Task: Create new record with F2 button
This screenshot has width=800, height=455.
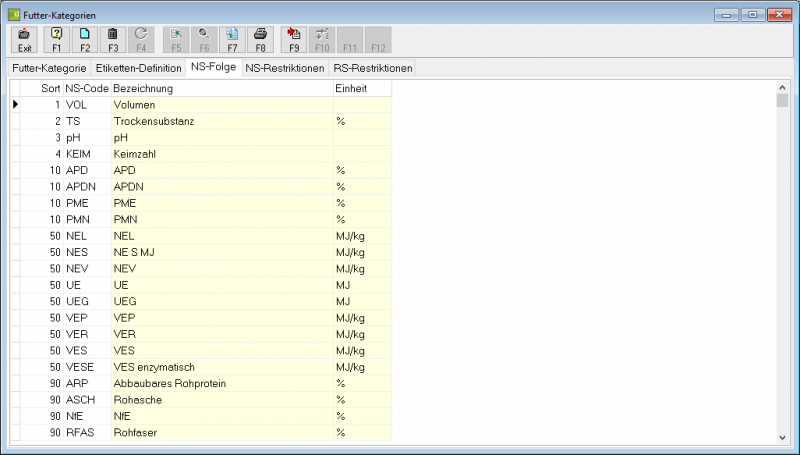Action: [85, 40]
